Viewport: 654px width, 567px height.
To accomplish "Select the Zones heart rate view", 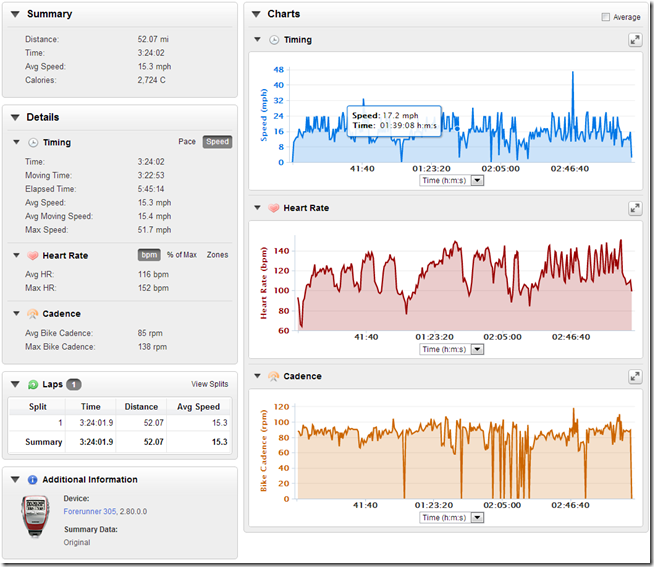I will [x=217, y=255].
